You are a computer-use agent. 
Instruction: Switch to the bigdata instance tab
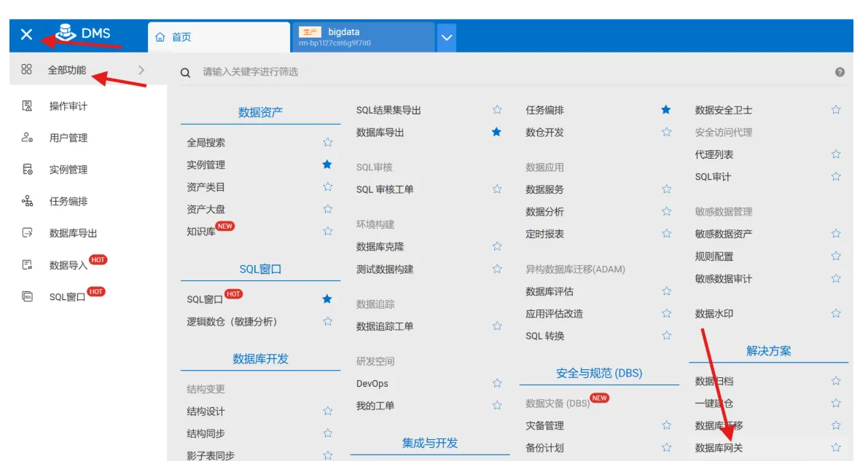tap(363, 37)
